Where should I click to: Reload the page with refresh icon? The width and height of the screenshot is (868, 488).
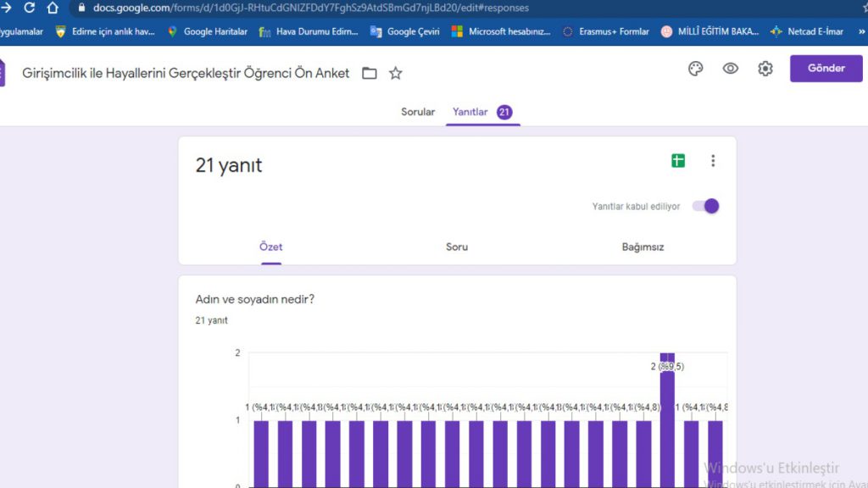coord(30,8)
